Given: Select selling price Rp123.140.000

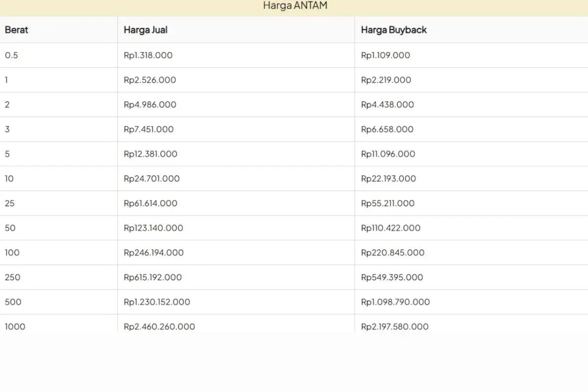Looking at the screenshot, I should (153, 228).
